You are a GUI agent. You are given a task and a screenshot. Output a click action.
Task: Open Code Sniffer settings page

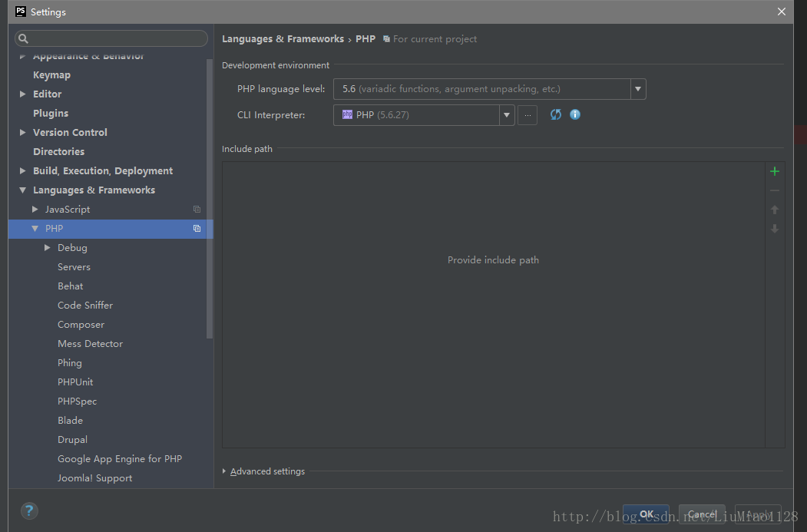(x=85, y=305)
